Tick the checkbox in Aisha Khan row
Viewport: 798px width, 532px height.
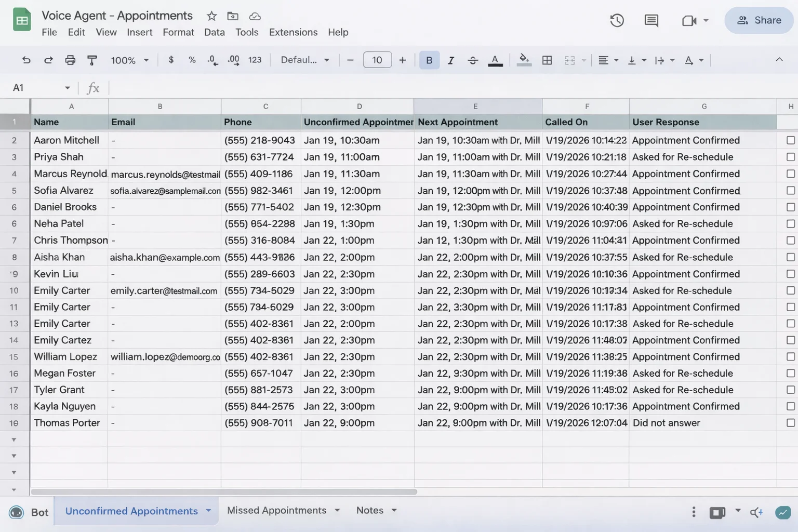click(x=791, y=257)
